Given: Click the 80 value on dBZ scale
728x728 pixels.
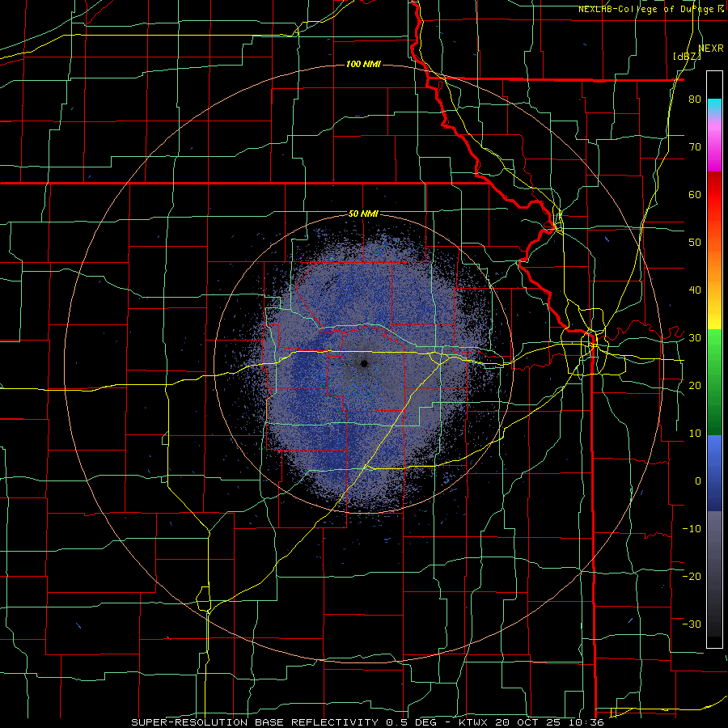Looking at the screenshot, I should (x=695, y=99).
